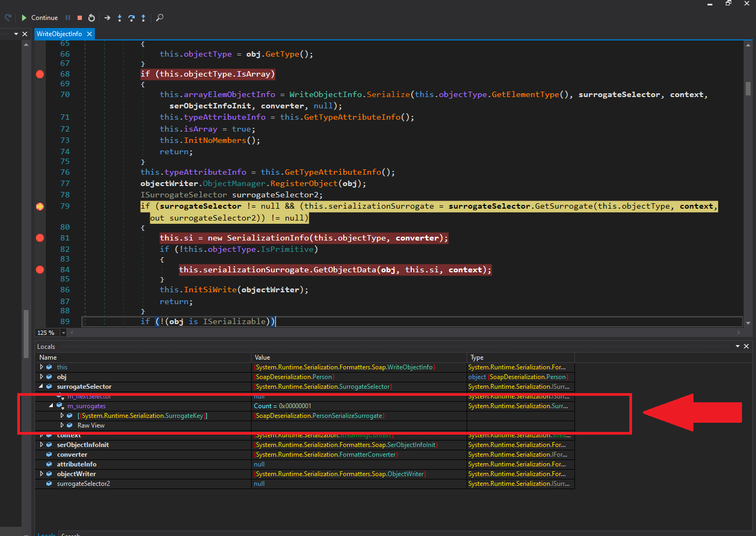Restore down the application window
Image resolution: width=756 pixels, height=536 pixels.
pyautogui.click(x=728, y=3)
